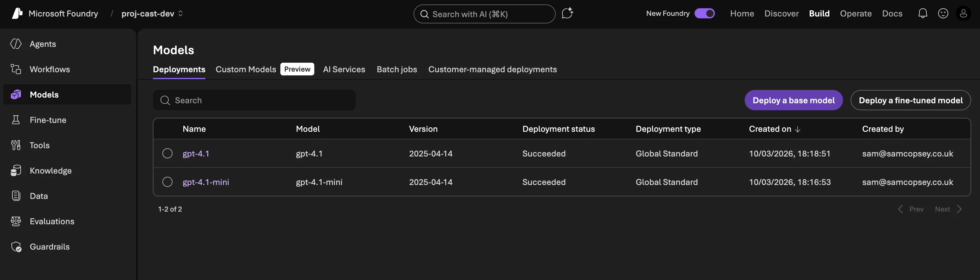
Task: Click version 2025-04-14 in gpt-4.1-mini row
Action: [431, 182]
